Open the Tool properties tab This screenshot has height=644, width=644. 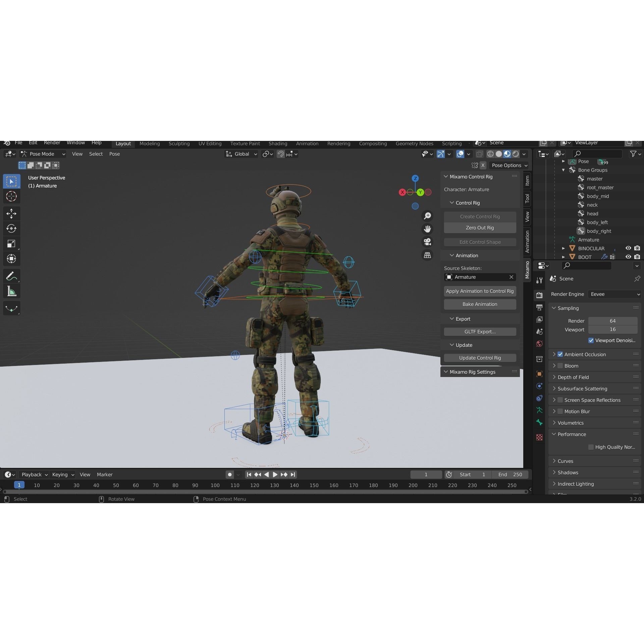539,280
